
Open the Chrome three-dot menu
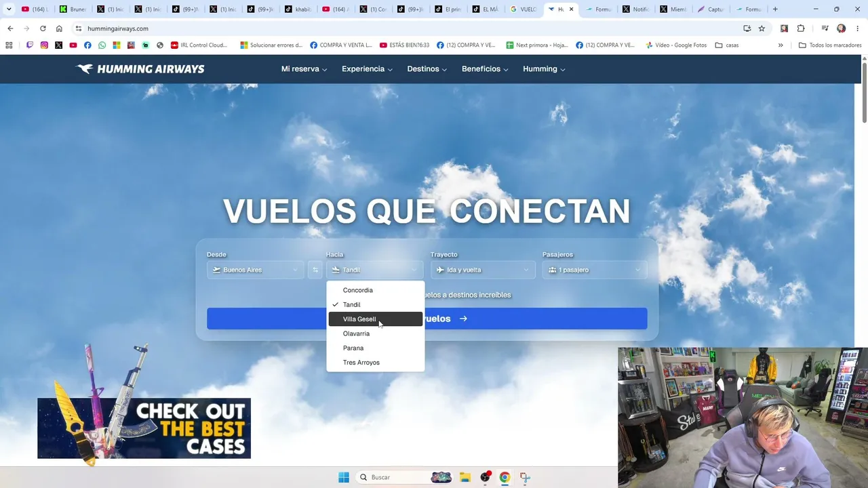pyautogui.click(x=858, y=28)
